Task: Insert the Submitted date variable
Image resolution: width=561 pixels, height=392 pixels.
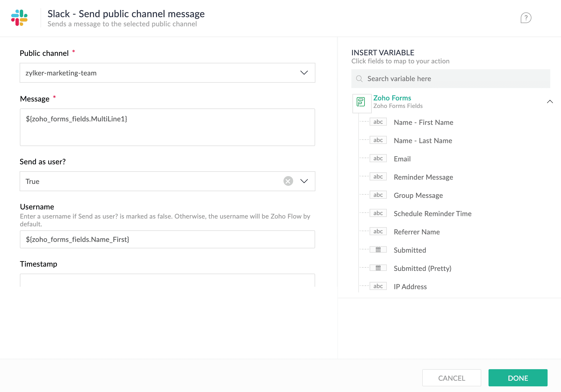Action: pyautogui.click(x=410, y=250)
